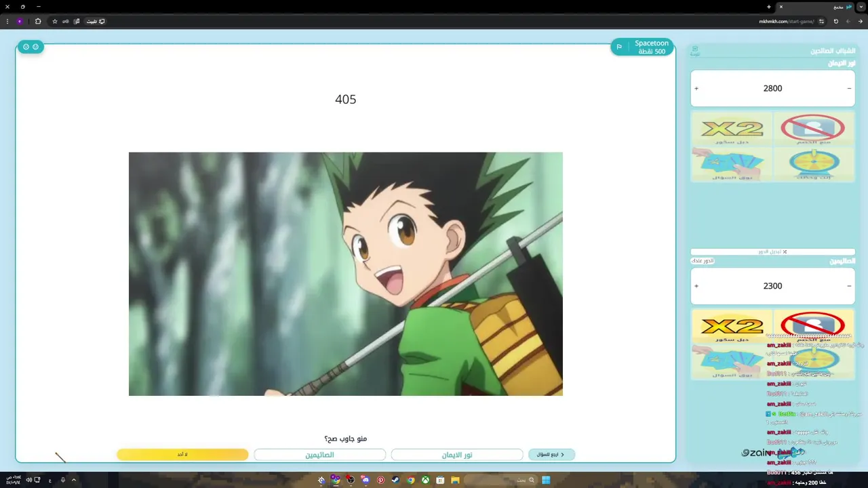Click the taskbar search box
868x488 pixels.
pos(500,480)
